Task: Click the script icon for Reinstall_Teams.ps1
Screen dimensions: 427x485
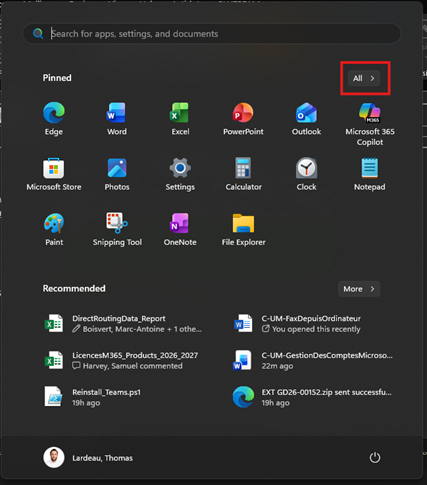Action: point(54,397)
